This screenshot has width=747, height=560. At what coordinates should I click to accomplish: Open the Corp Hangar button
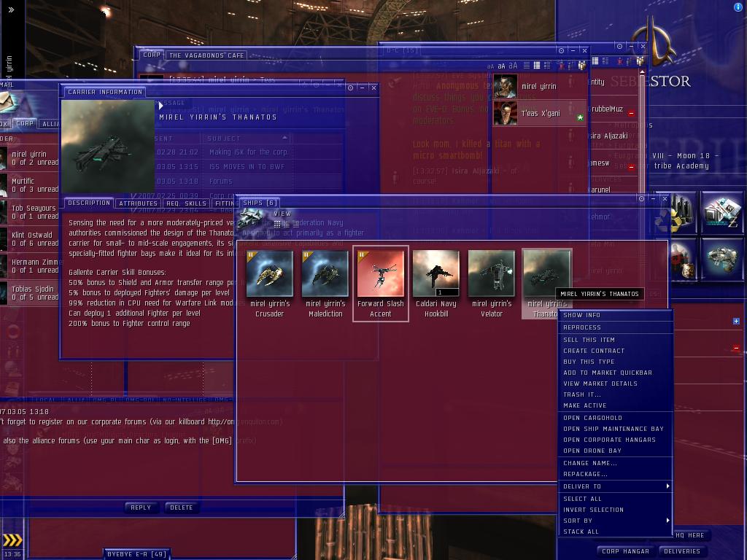click(625, 551)
